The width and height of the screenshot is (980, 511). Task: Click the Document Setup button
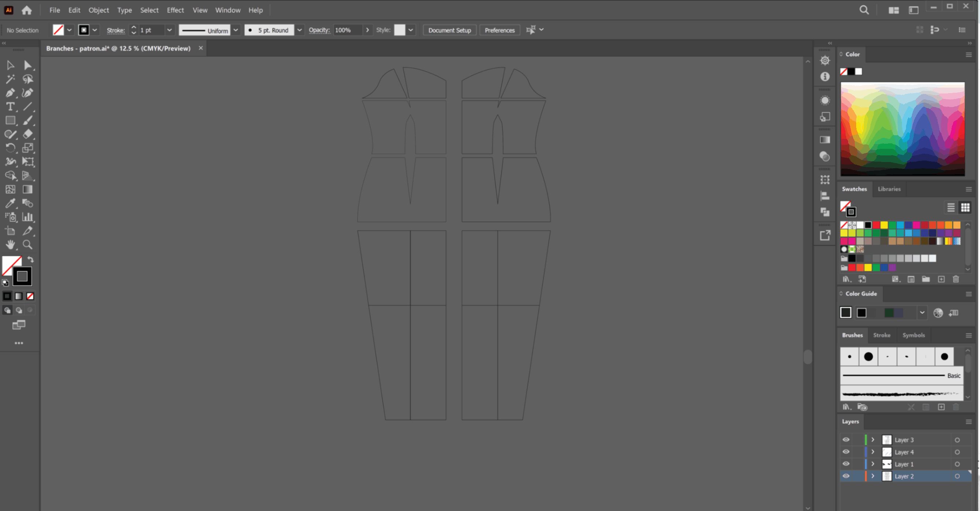coord(449,30)
